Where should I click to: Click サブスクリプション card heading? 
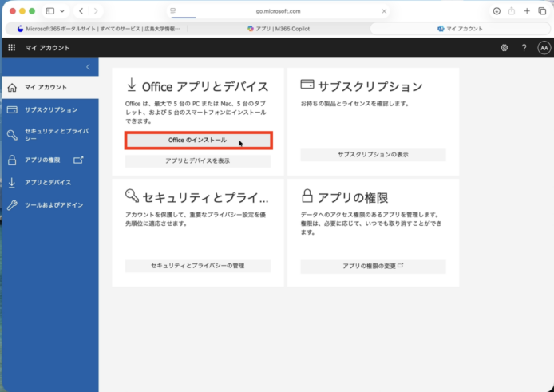point(370,86)
